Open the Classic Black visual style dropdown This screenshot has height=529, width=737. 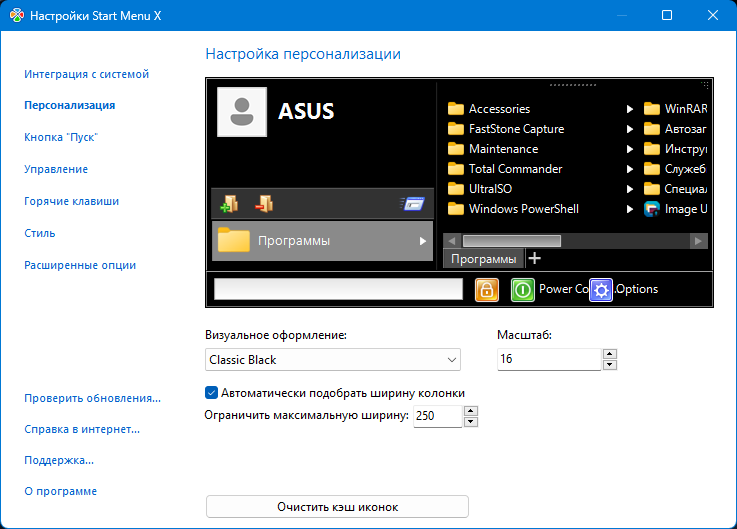[333, 359]
